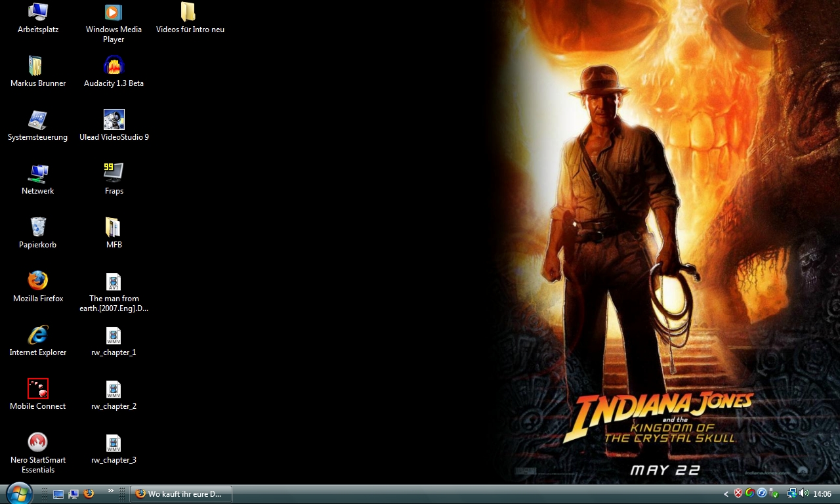
Task: Select the Mobile Connect desktop icon
Action: tap(38, 388)
